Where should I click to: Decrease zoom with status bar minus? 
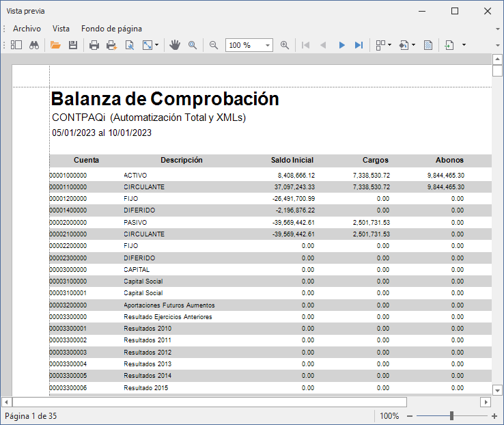410,416
